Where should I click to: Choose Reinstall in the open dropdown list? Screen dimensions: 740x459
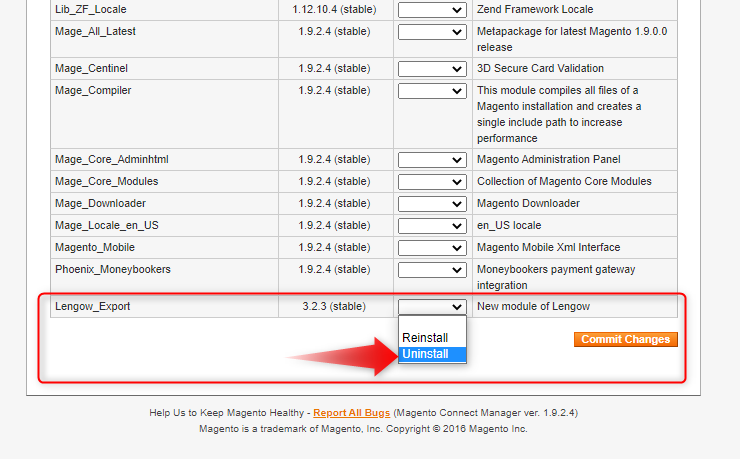(432, 338)
